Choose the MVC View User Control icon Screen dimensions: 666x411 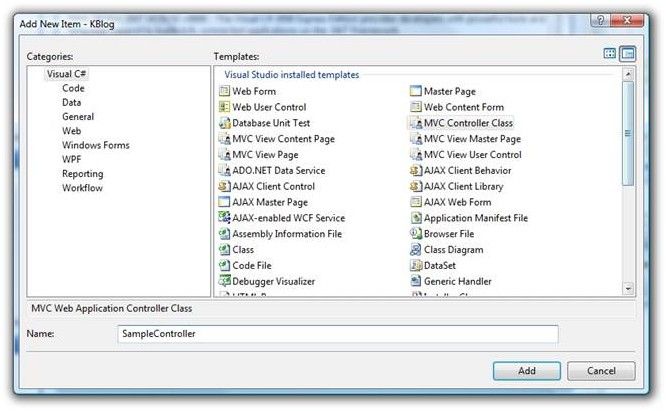click(416, 155)
